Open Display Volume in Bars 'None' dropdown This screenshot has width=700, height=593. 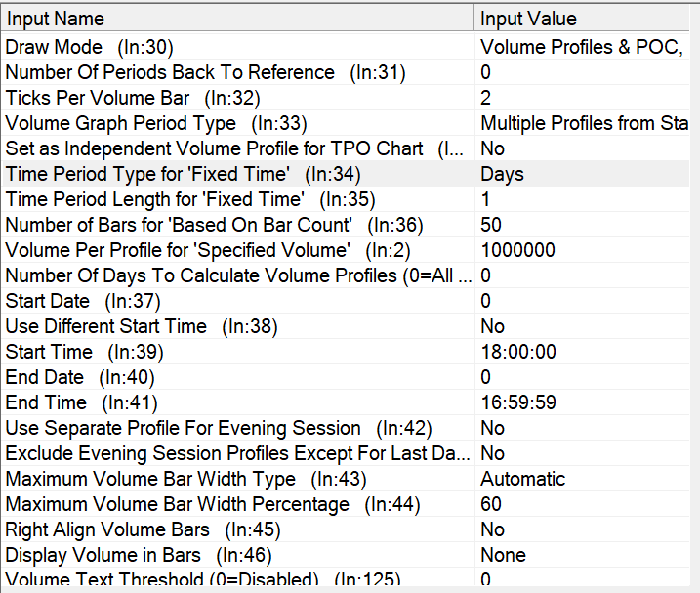coord(582,555)
